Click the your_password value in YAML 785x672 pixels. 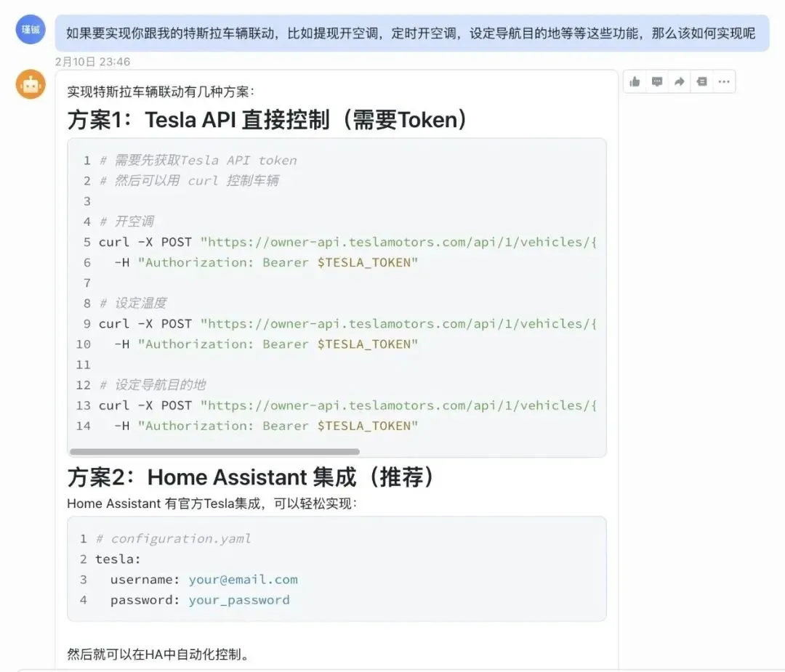coord(239,600)
